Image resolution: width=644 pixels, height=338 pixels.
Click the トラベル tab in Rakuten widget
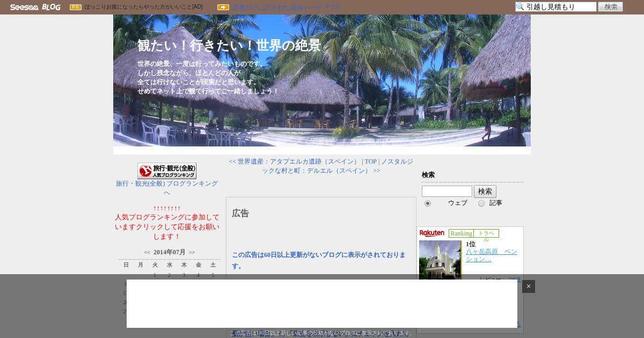(486, 233)
